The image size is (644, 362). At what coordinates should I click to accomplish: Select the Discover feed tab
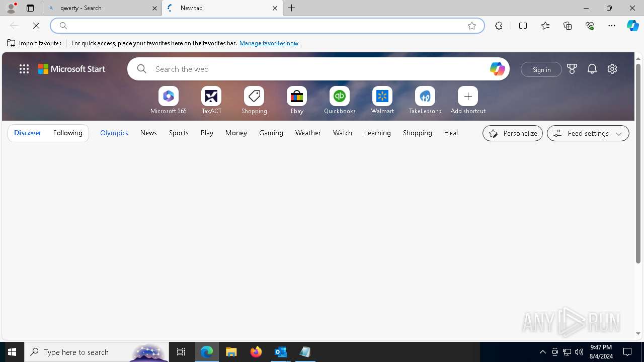tap(28, 133)
